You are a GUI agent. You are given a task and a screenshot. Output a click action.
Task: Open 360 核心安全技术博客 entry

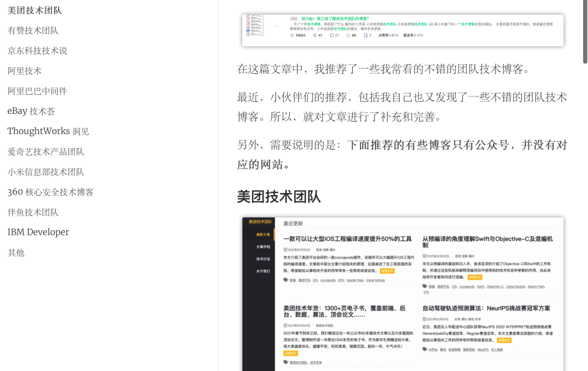click(51, 192)
